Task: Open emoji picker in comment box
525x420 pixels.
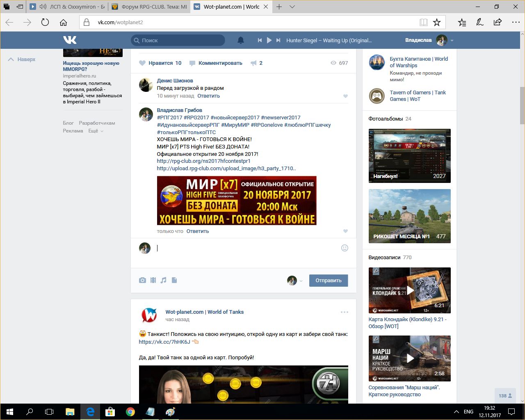Action: 345,248
